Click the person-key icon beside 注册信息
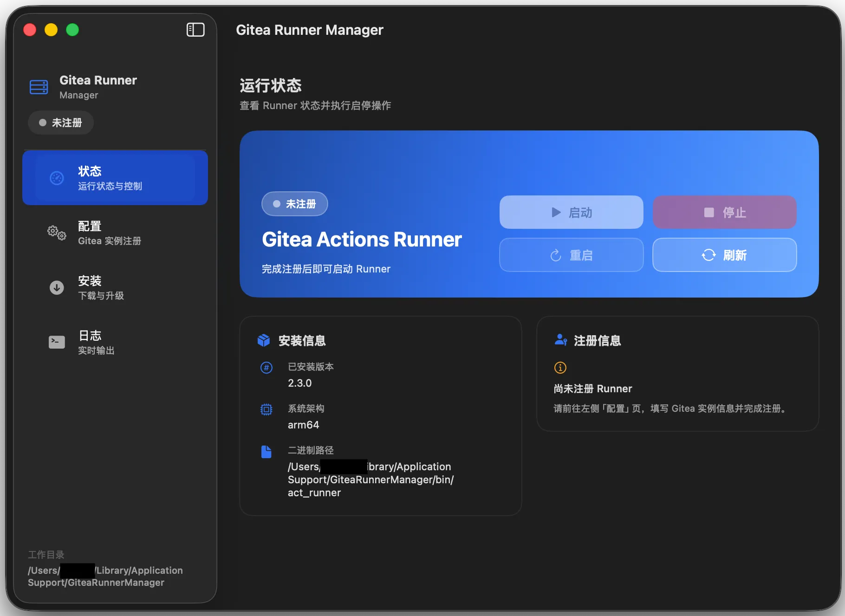This screenshot has height=616, width=845. click(x=561, y=340)
